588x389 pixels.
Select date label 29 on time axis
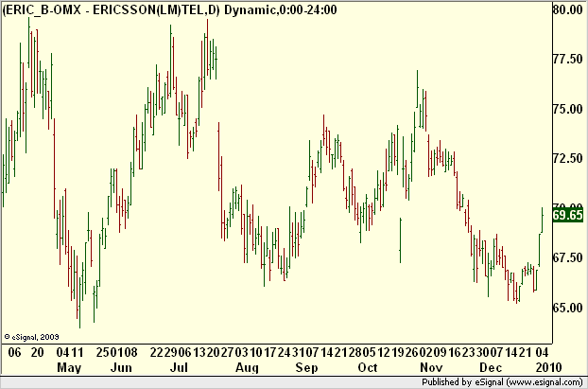[171, 352]
